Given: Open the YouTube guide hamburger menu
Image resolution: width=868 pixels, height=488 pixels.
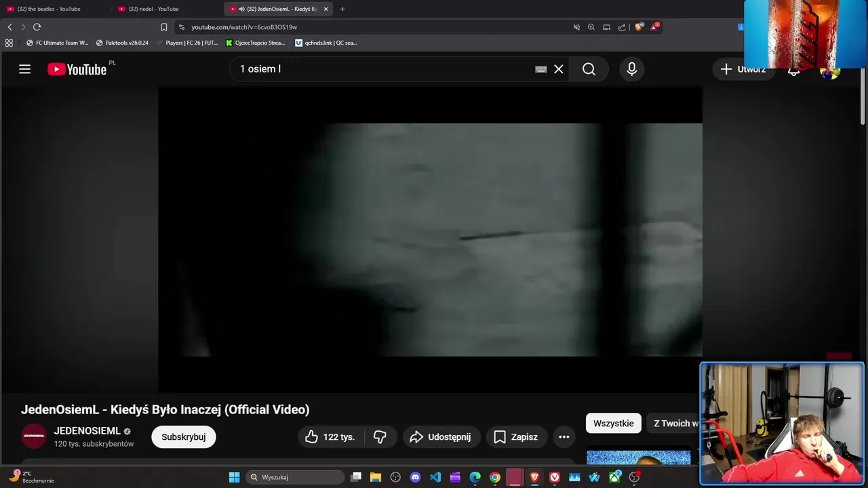Looking at the screenshot, I should 24,69.
